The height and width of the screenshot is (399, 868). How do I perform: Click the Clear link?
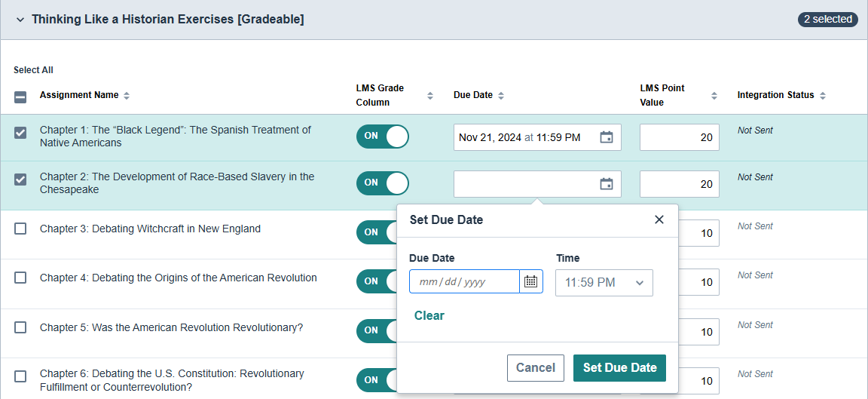point(429,315)
